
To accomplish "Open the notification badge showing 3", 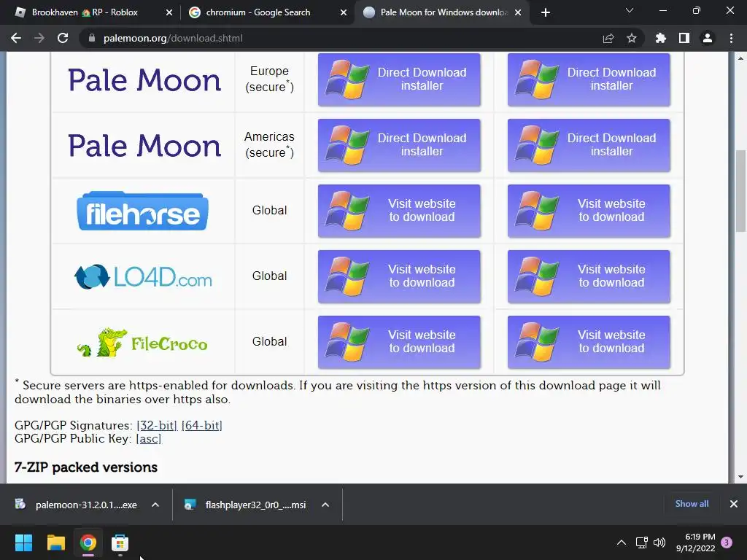I will [727, 542].
